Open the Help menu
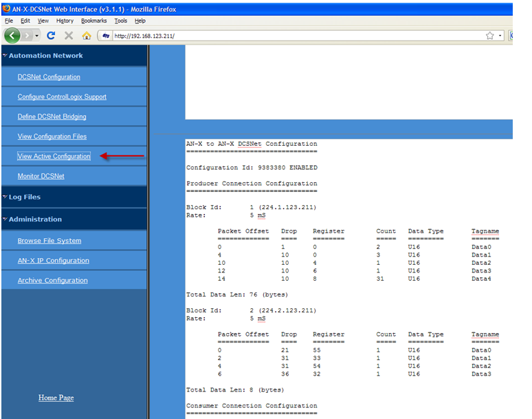 click(140, 21)
